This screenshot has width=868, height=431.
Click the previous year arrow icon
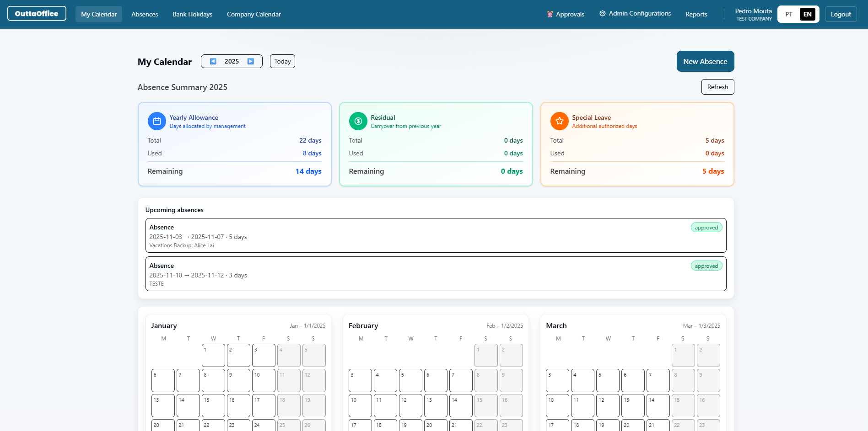click(x=212, y=61)
